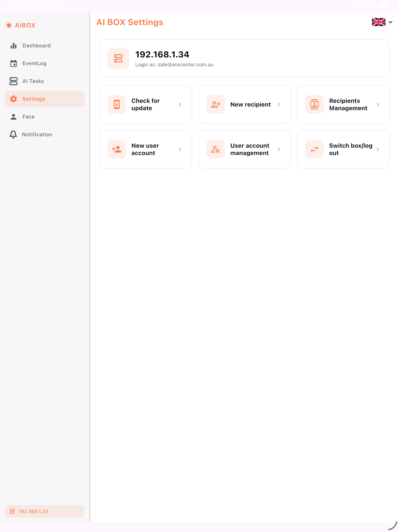Open the Dashboard menu item

click(x=45, y=46)
